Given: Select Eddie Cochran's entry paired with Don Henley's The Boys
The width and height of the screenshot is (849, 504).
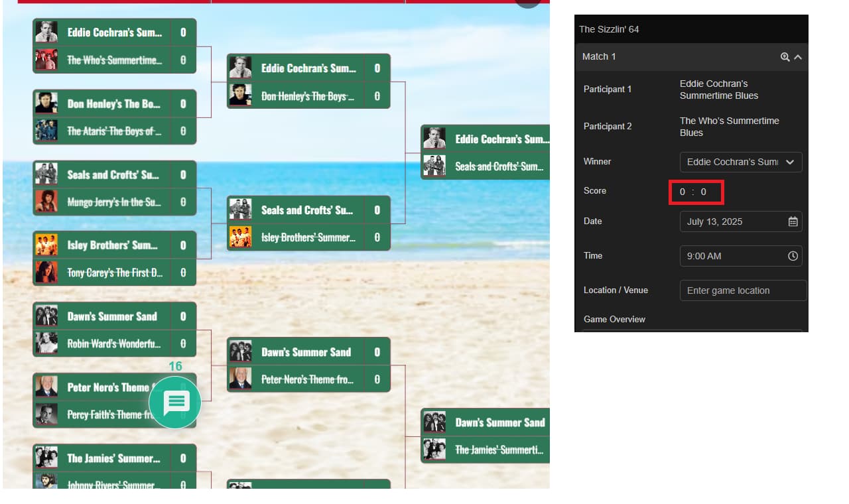Looking at the screenshot, I should 308,68.
